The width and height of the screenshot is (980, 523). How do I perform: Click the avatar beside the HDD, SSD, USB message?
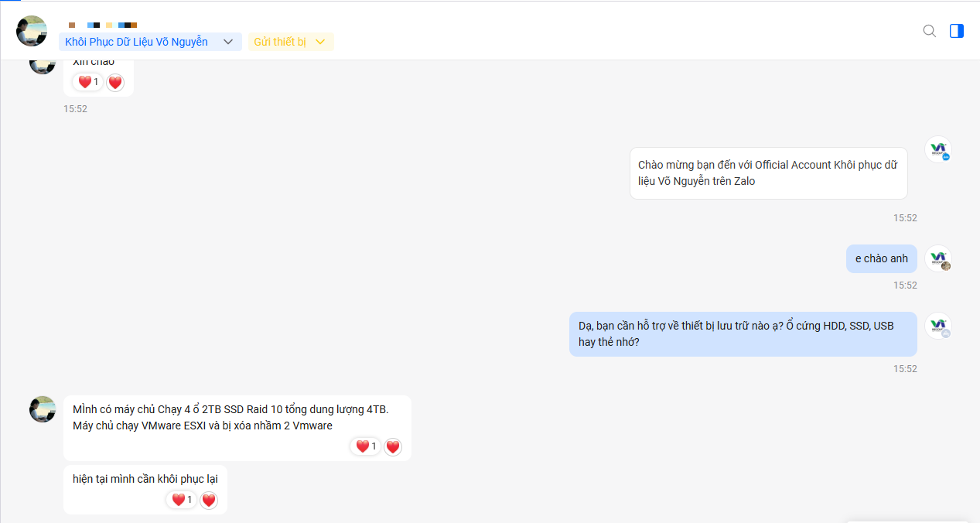tap(938, 326)
